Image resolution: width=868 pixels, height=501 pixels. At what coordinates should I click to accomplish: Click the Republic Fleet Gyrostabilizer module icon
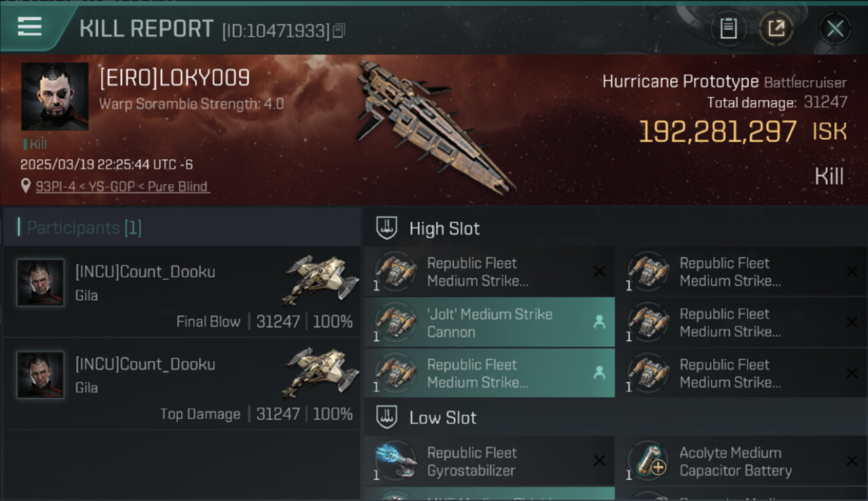click(x=396, y=461)
